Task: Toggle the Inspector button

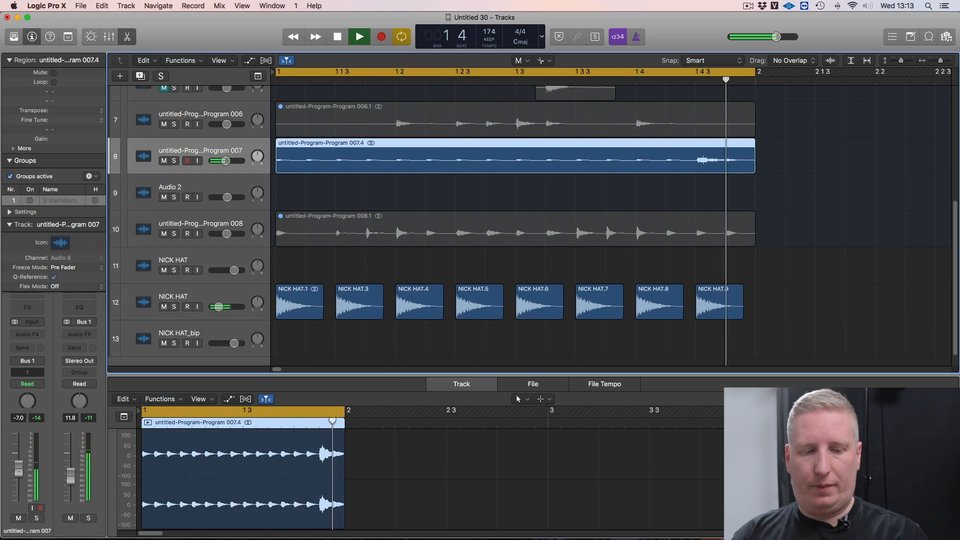Action: click(32, 37)
